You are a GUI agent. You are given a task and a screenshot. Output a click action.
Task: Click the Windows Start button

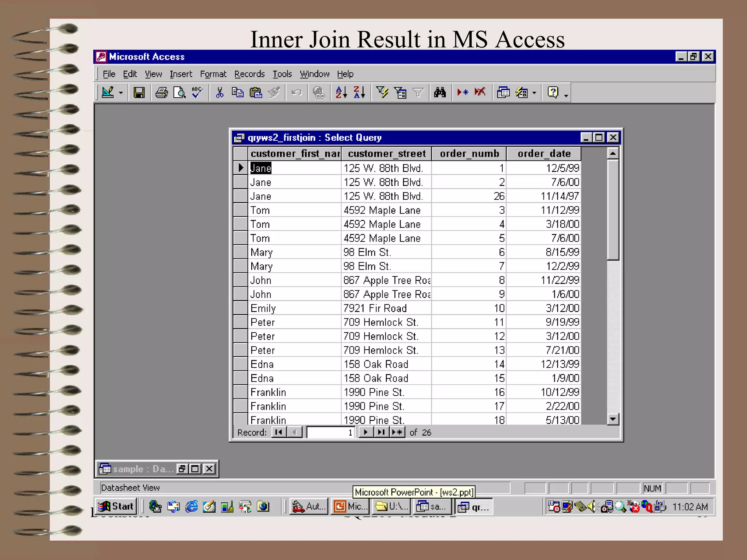116,506
